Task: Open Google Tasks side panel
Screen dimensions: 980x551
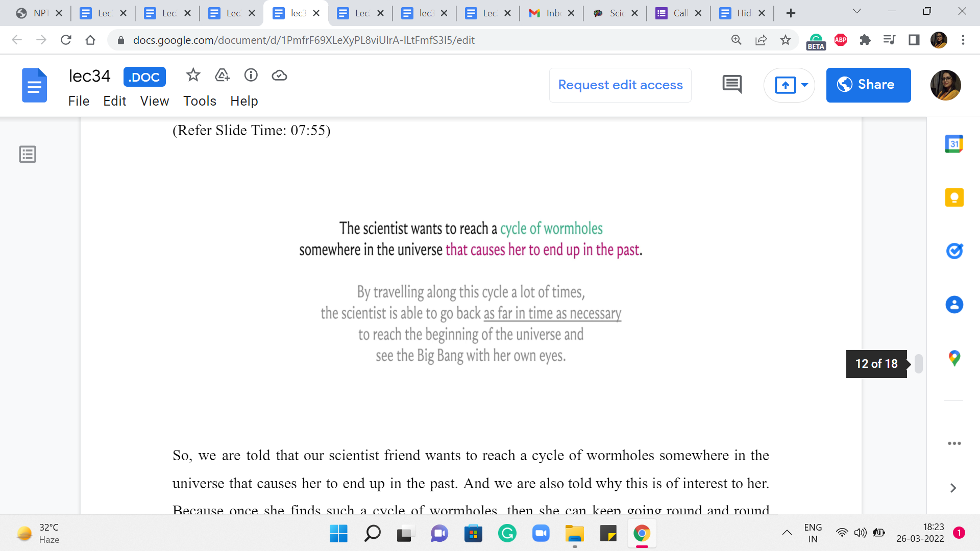Action: click(x=954, y=251)
